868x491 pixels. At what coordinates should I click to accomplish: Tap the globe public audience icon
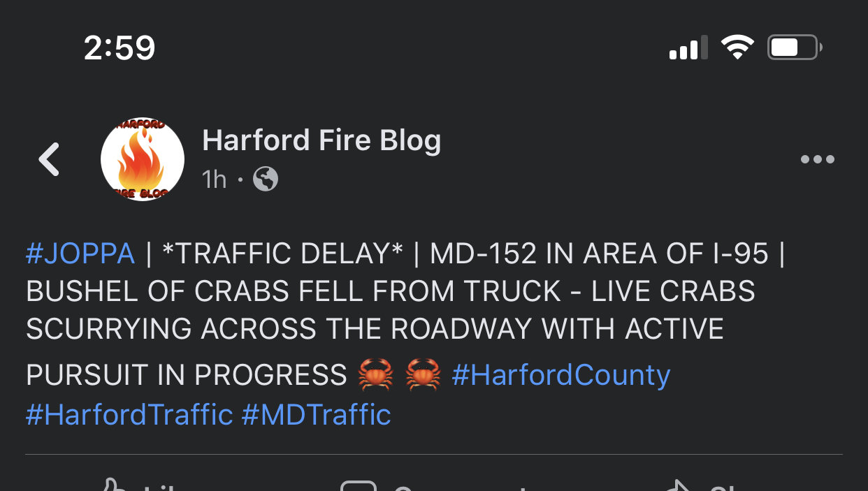(266, 179)
